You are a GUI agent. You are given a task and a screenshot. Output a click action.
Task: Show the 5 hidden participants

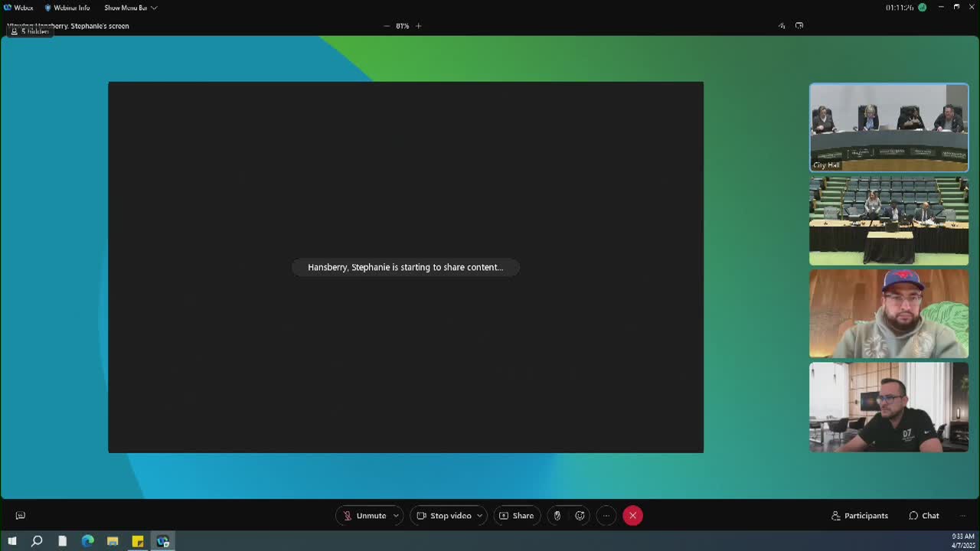tap(30, 31)
